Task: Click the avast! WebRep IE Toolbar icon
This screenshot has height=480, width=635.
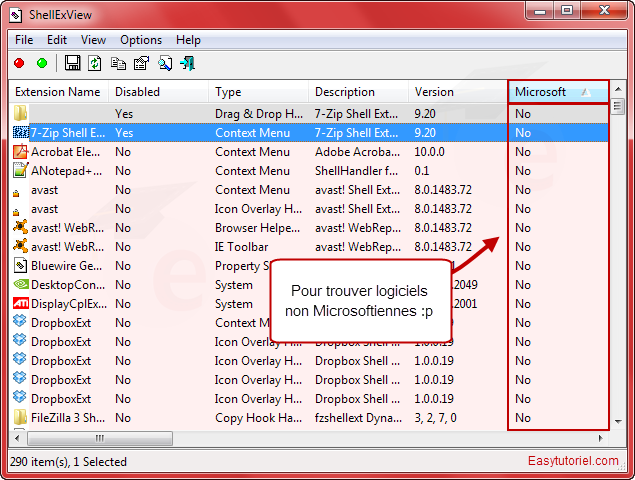Action: click(20, 246)
